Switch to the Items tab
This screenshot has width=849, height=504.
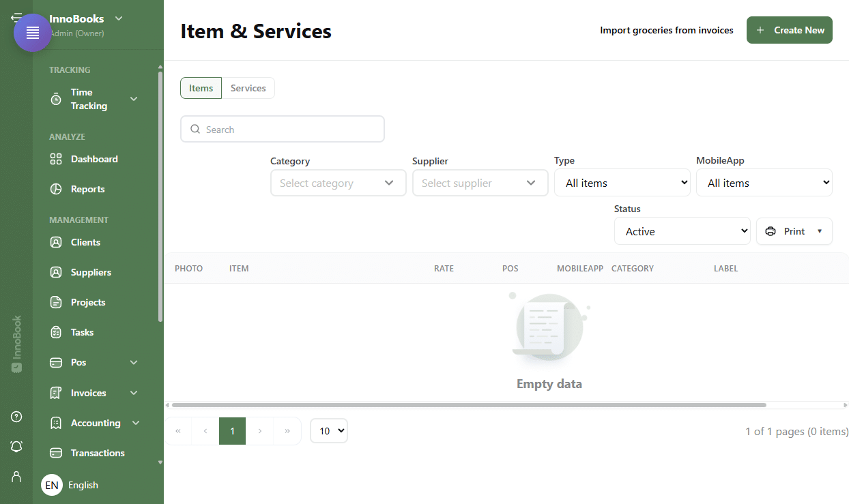[201, 88]
